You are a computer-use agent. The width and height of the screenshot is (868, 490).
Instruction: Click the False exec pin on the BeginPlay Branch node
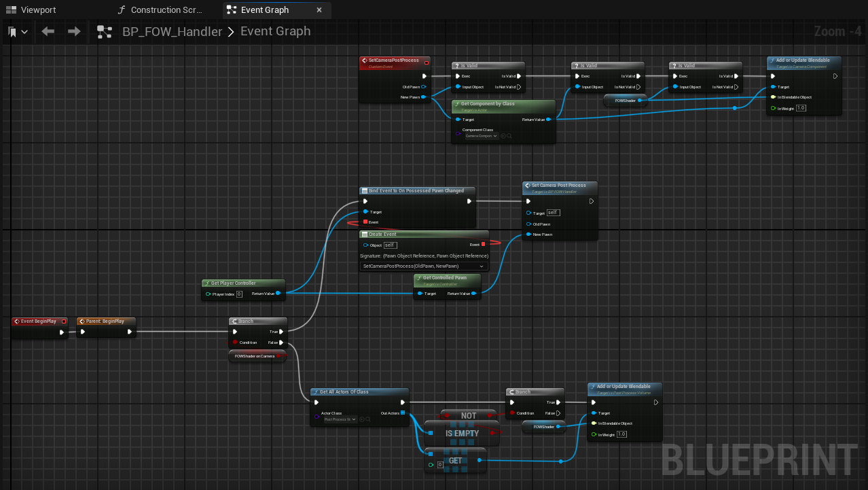coord(281,343)
